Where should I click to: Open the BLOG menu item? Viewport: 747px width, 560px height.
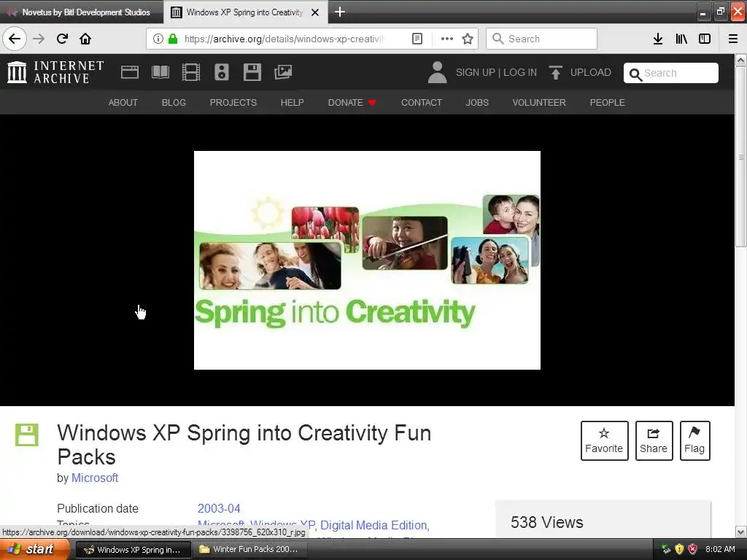point(174,102)
